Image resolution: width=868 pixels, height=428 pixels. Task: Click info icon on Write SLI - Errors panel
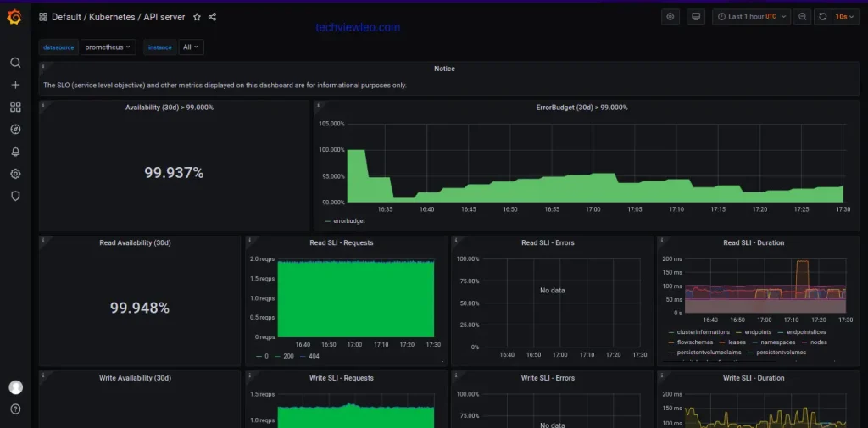455,375
